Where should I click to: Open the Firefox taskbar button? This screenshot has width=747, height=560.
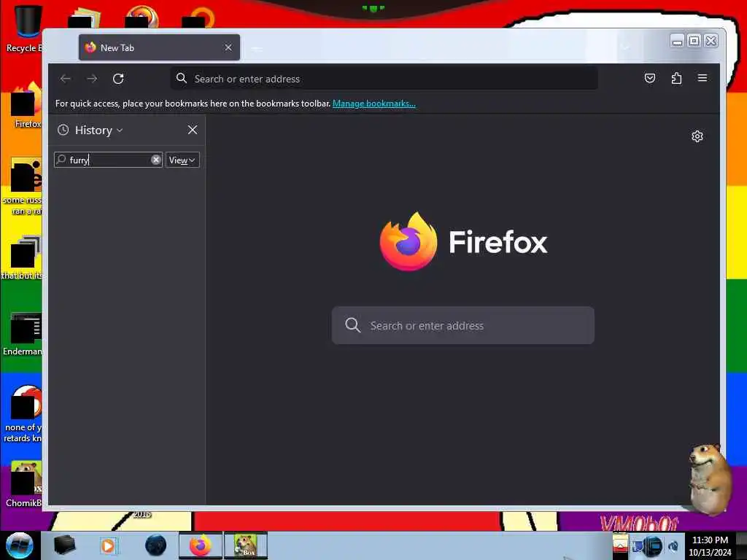click(201, 545)
